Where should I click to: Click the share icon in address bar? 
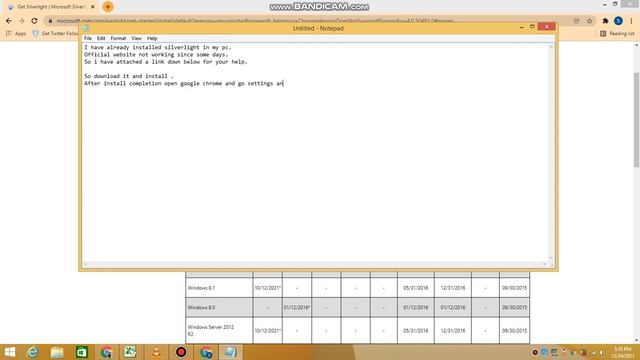(x=576, y=21)
